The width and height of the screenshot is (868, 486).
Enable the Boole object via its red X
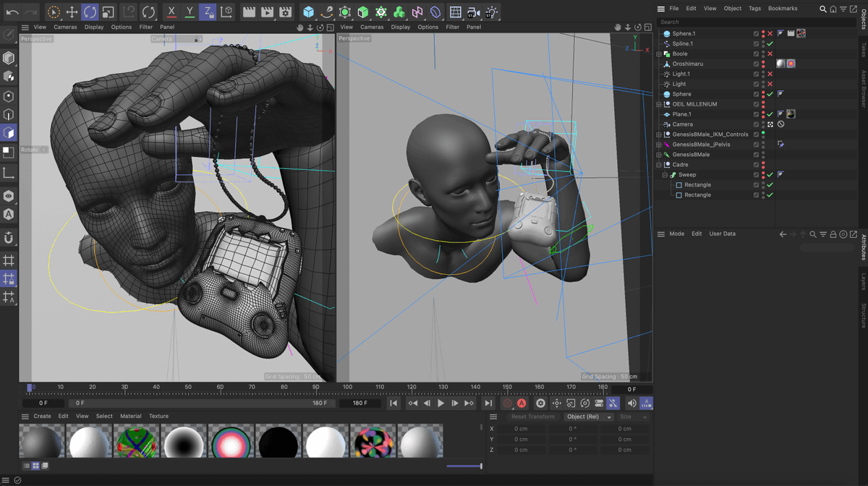pyautogui.click(x=770, y=54)
